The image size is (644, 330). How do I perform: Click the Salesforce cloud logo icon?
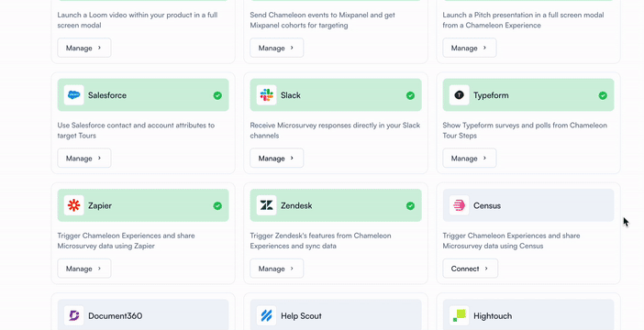[x=74, y=95]
